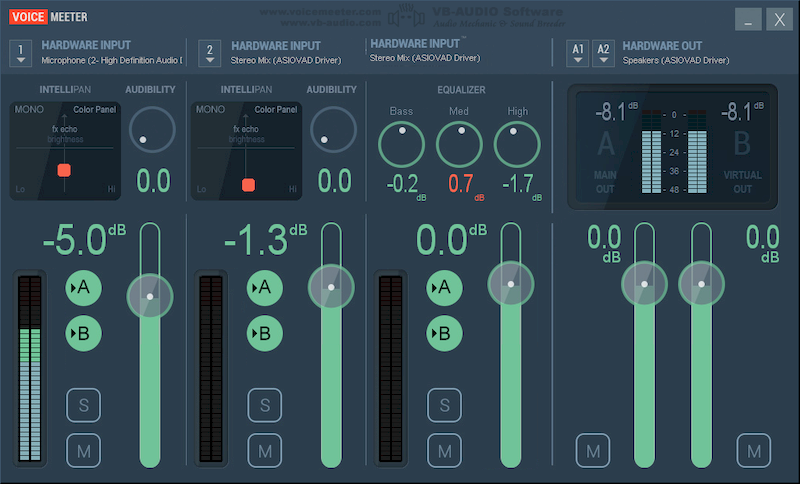Screen dimensions: 800x484
Task: Solo the Microphone input strip
Action: (x=84, y=405)
